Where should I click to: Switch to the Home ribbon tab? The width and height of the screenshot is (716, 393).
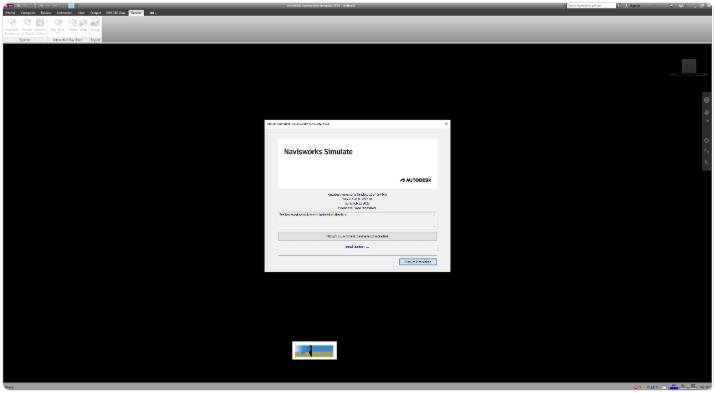[x=10, y=13]
